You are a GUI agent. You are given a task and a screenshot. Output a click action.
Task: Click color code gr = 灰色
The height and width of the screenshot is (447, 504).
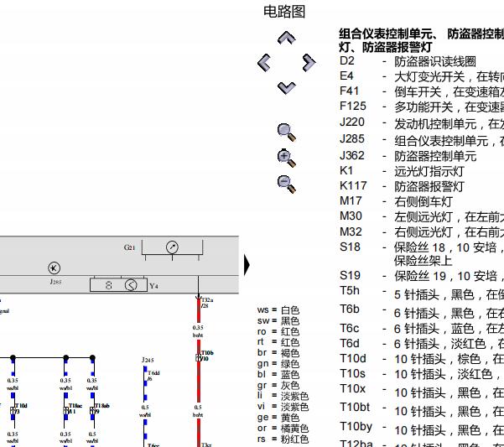click(278, 385)
